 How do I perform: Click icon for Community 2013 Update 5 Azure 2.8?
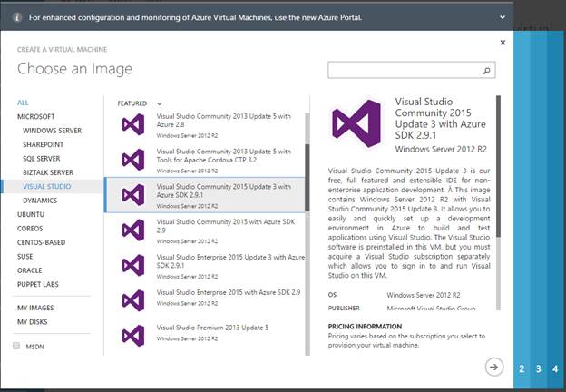click(x=133, y=124)
